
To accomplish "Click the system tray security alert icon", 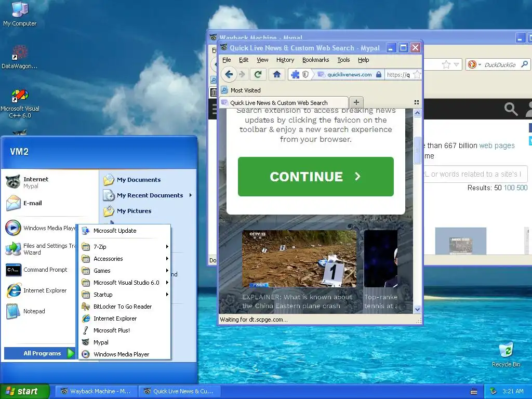I will [x=494, y=391].
